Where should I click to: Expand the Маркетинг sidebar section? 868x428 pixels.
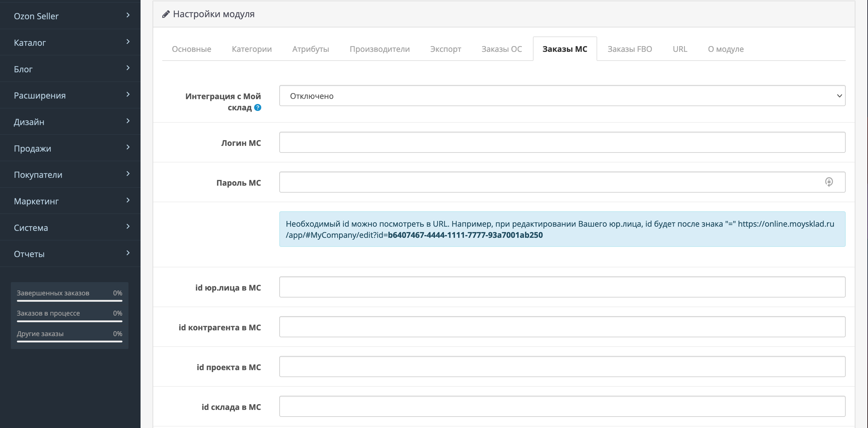[x=70, y=201]
